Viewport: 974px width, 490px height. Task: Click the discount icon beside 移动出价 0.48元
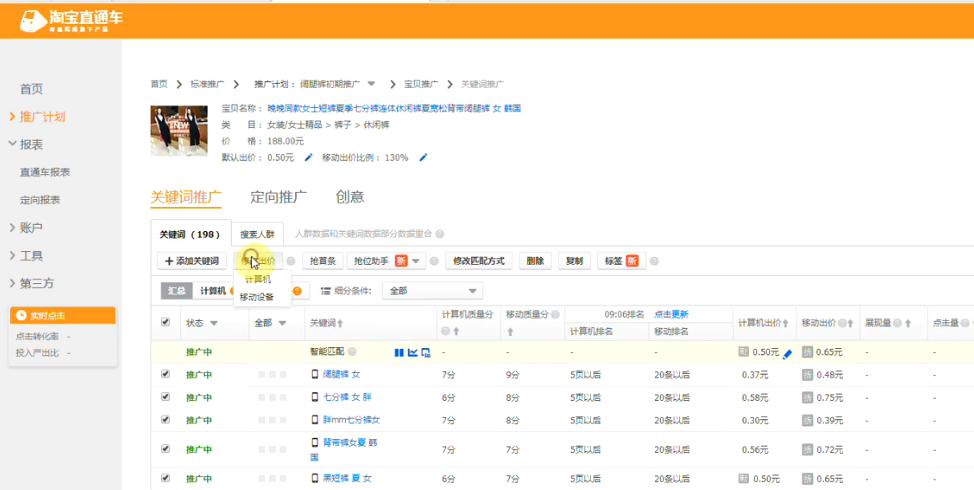click(x=807, y=374)
